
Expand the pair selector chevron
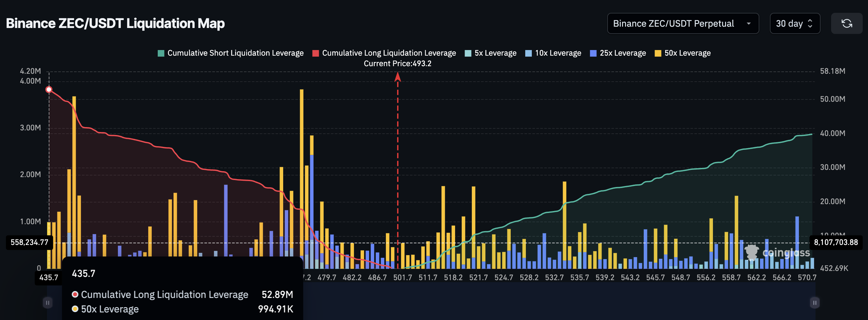(749, 24)
